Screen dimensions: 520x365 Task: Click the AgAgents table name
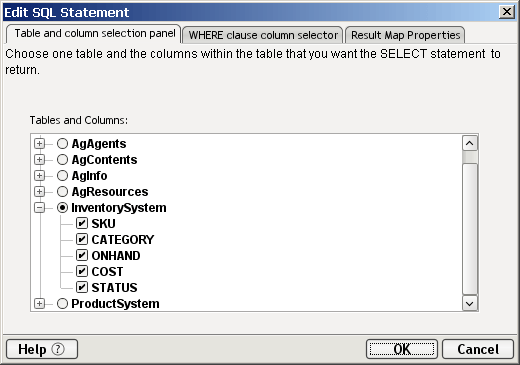coord(99,144)
